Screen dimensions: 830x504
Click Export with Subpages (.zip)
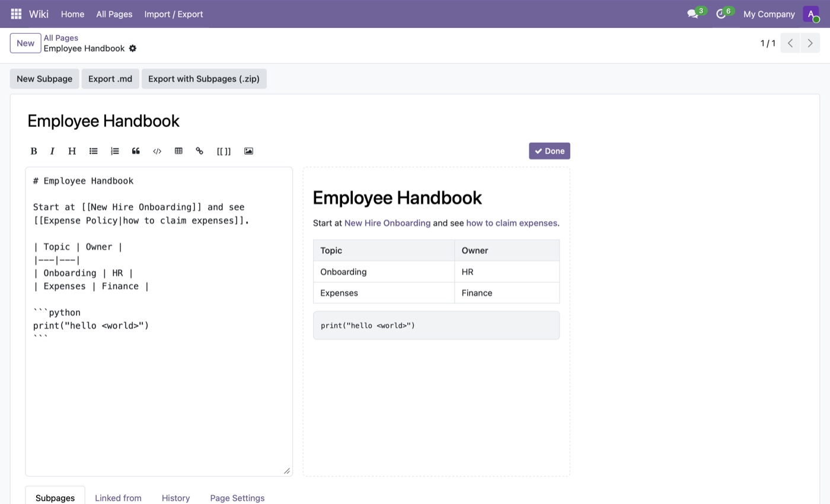[204, 79]
